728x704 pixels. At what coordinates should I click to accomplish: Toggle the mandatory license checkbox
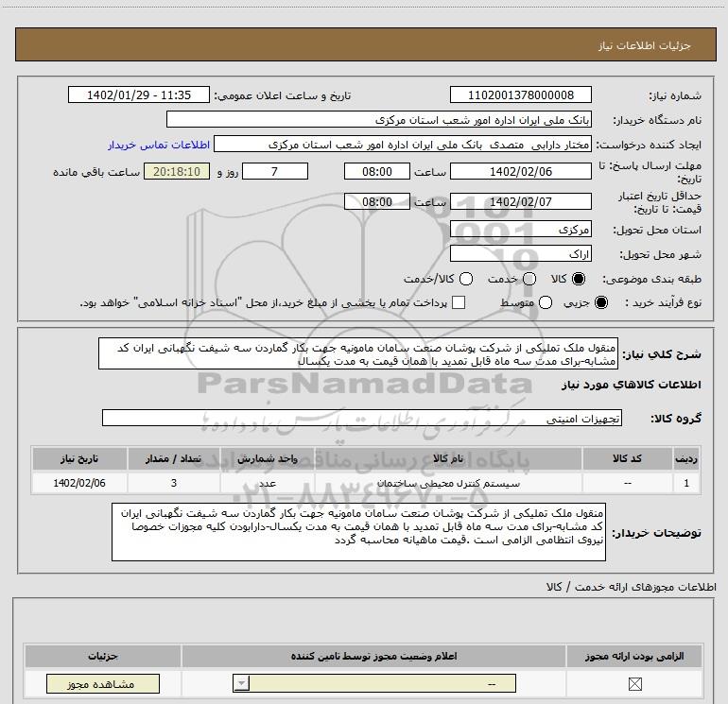point(634,683)
